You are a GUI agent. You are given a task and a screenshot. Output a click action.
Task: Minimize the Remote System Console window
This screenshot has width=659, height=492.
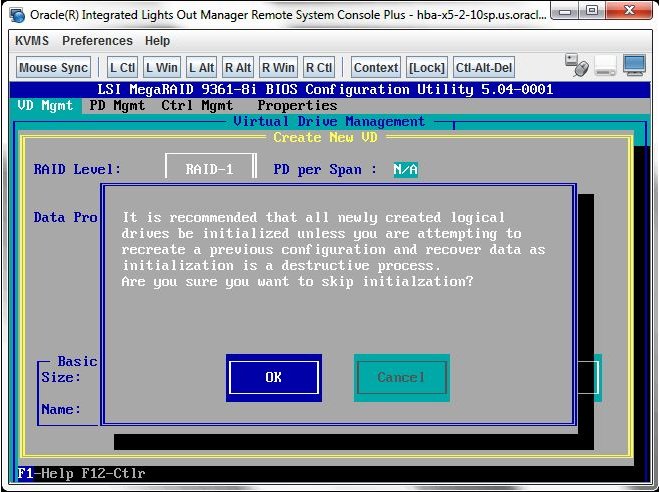[x=566, y=11]
